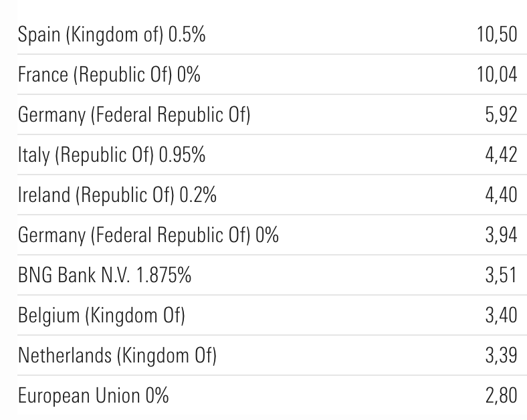
Task: Click the European Union 0% holding
Action: [x=93, y=395]
